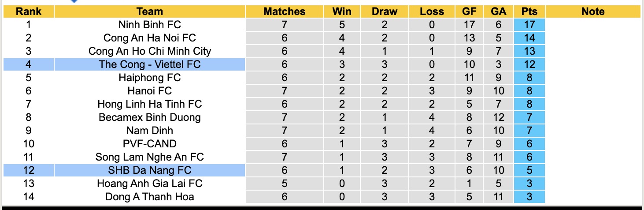Click the Pts column header
This screenshot has width=644, height=210.
(x=529, y=11)
